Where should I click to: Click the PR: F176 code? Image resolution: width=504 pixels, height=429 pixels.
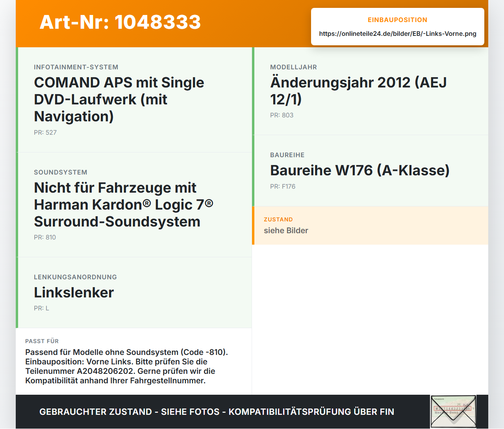pyautogui.click(x=283, y=186)
